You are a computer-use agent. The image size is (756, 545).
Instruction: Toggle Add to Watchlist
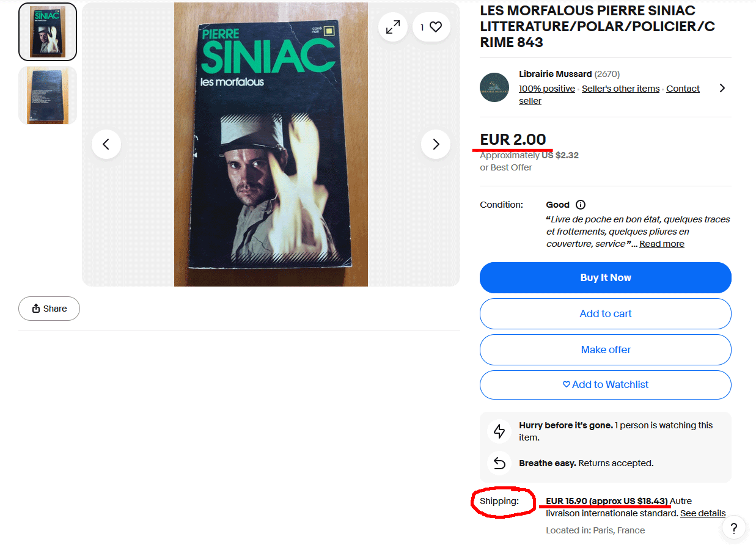(x=605, y=384)
